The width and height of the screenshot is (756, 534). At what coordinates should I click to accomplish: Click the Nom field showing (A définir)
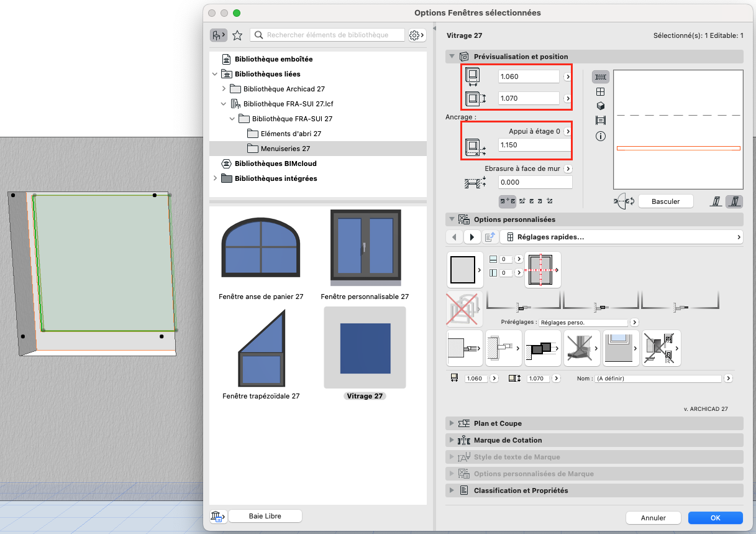pos(658,378)
